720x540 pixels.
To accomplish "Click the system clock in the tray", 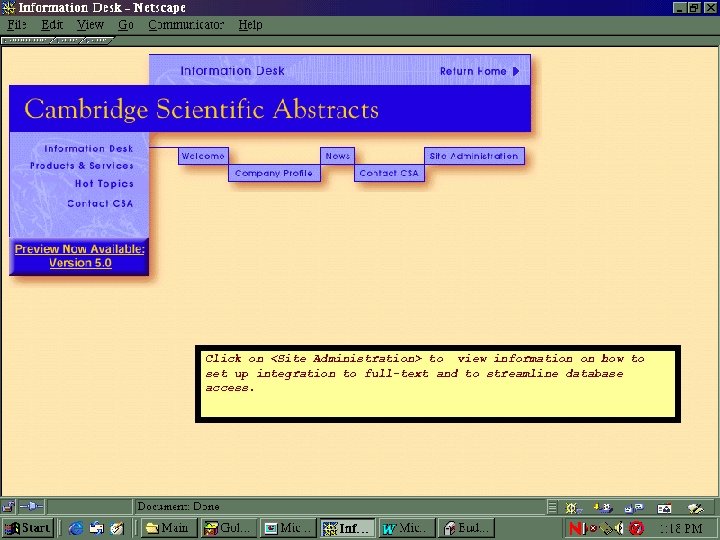I will [x=681, y=529].
